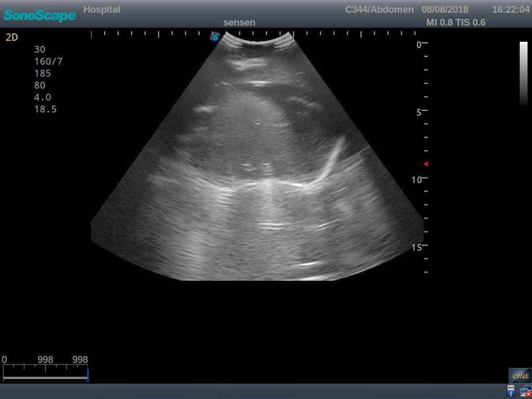Viewport: 532px width, 399px height.
Task: Open the CINE review button
Action: point(520,375)
